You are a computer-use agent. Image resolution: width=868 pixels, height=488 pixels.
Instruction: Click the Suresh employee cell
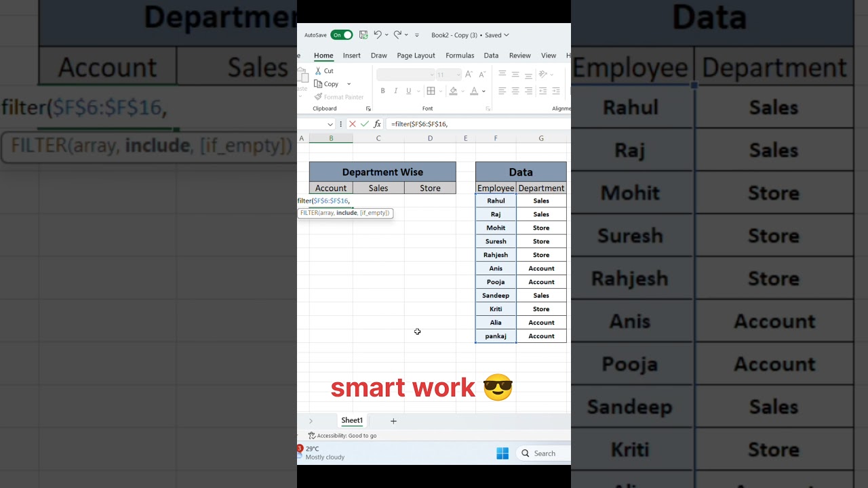pos(496,241)
